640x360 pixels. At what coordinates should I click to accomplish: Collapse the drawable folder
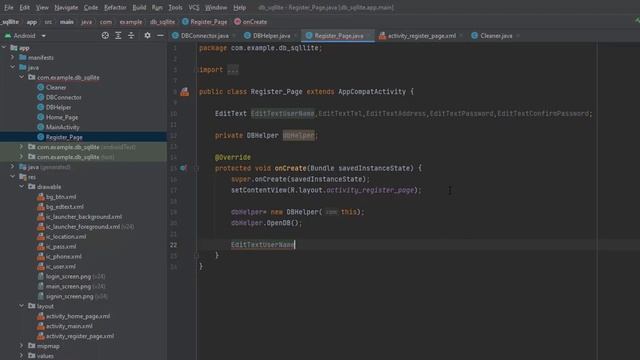22,186
